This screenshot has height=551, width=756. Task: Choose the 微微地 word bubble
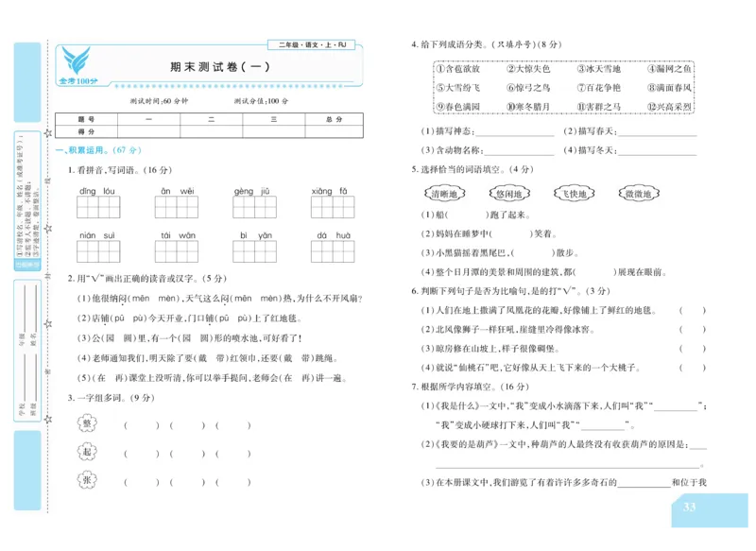point(639,195)
